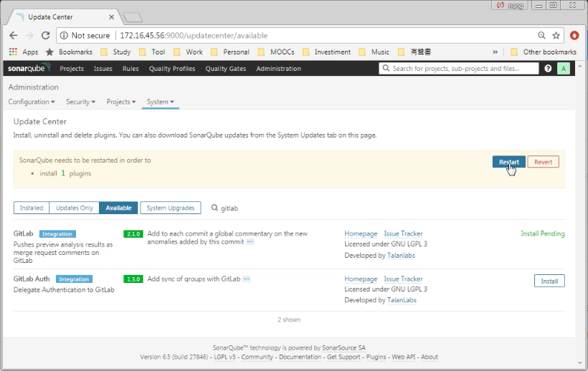Screen dimensions: 588x371
Task: Click the GitLab Integration category tag
Action: point(57,234)
